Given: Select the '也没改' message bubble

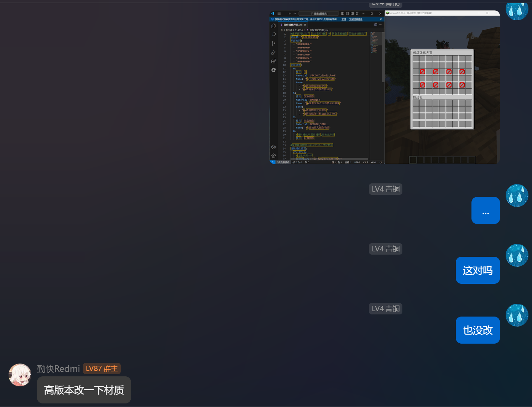Looking at the screenshot, I should (x=478, y=330).
